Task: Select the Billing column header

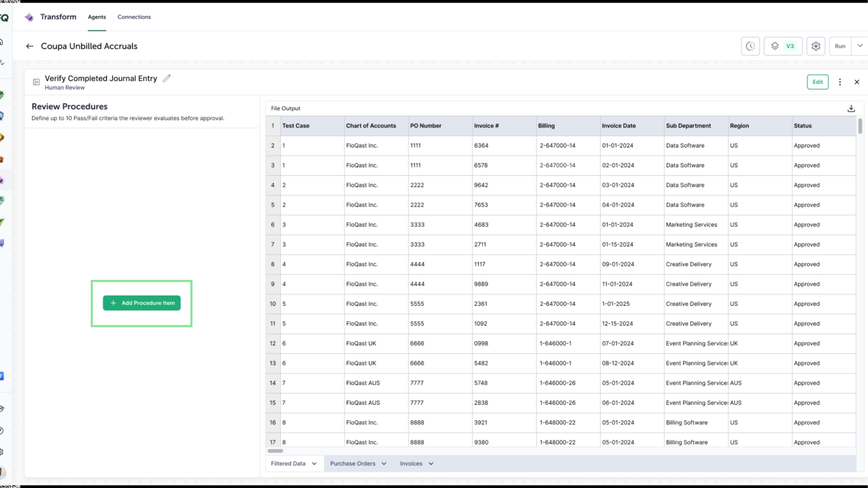Action: tap(568, 126)
